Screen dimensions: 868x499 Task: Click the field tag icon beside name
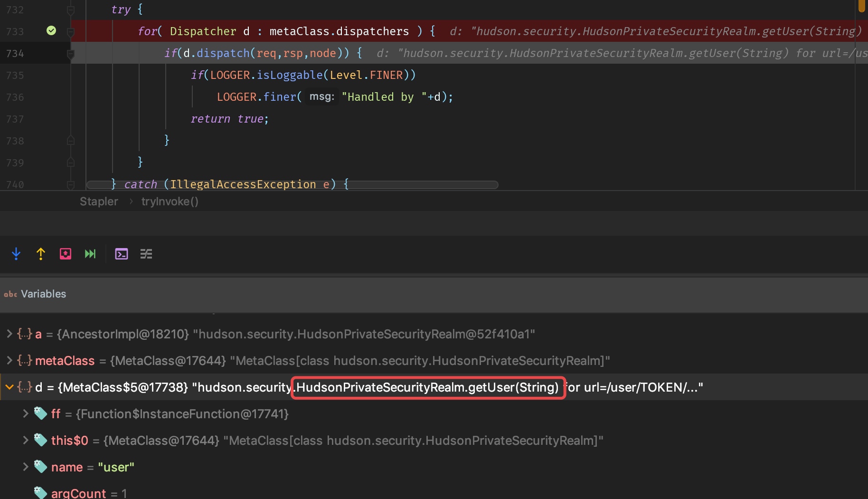(41, 467)
